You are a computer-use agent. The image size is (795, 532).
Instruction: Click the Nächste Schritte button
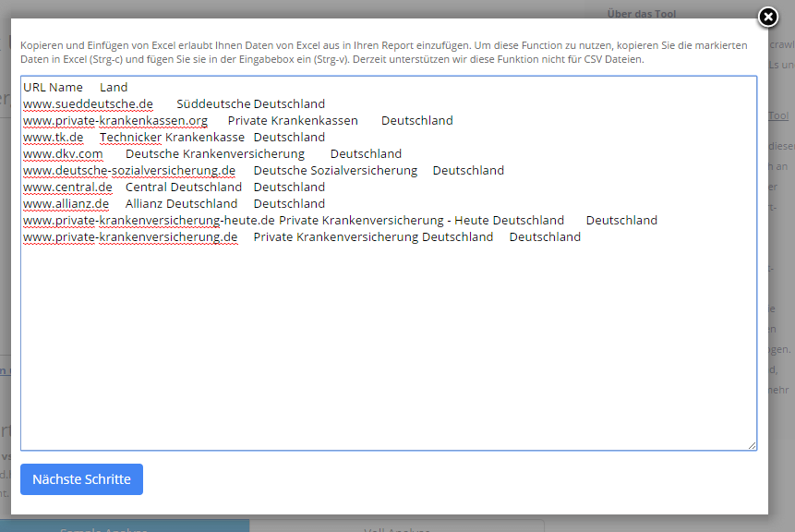point(81,479)
